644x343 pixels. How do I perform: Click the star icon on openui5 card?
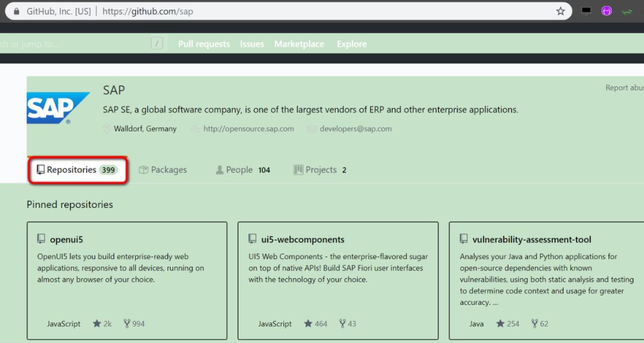point(97,324)
